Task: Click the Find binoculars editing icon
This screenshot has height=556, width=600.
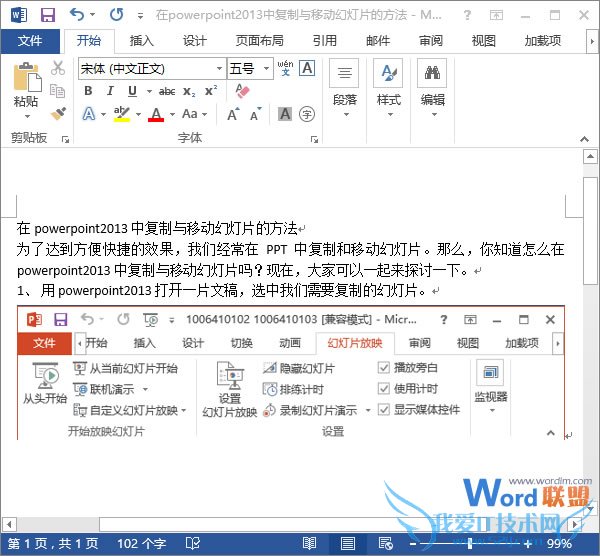Action: tap(432, 75)
